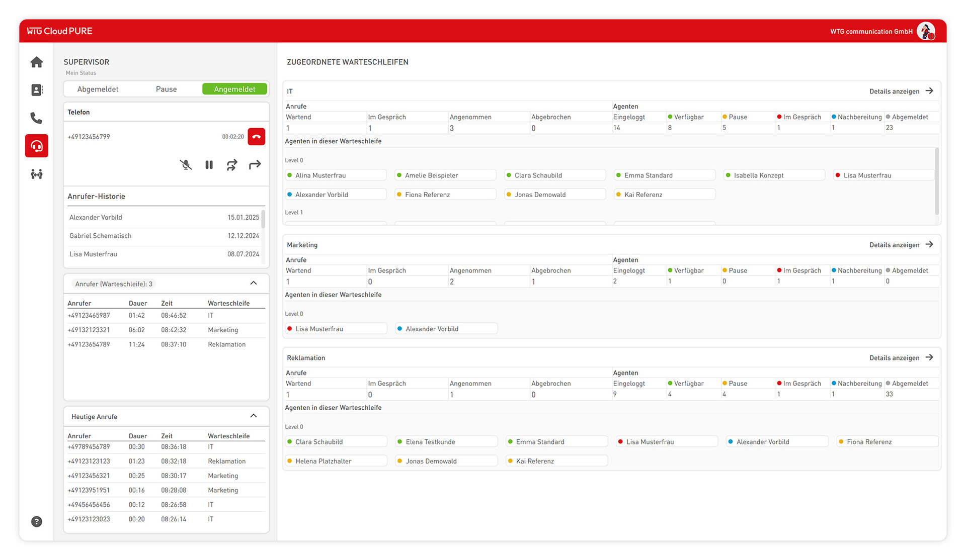Open the help question mark icon
Image resolution: width=966 pixels, height=560 pixels.
pos(37,522)
